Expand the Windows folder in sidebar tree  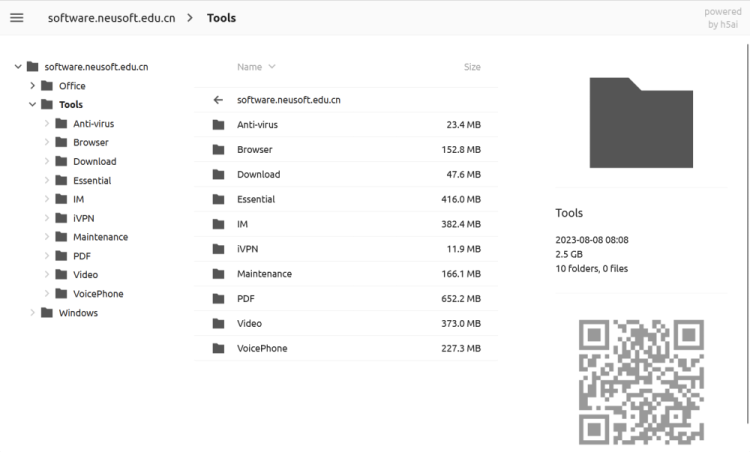(x=33, y=313)
